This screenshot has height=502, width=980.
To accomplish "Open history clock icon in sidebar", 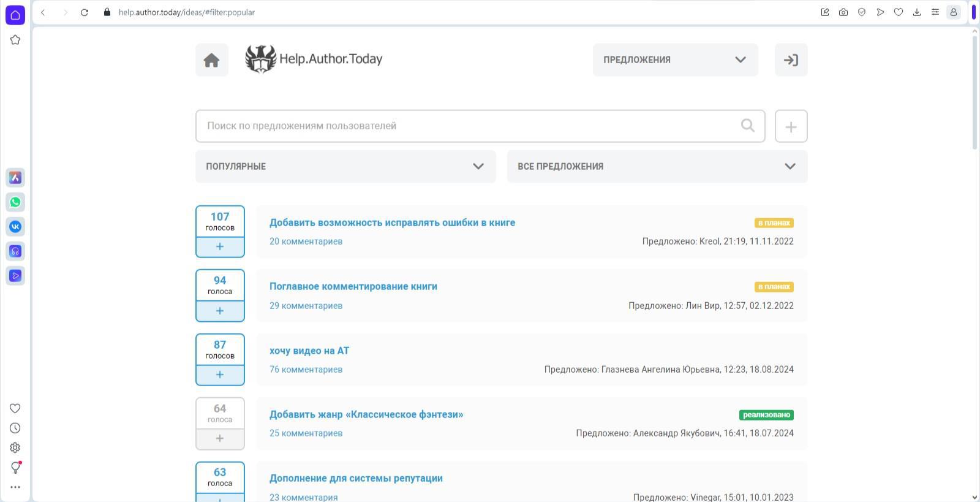I will tap(15, 428).
